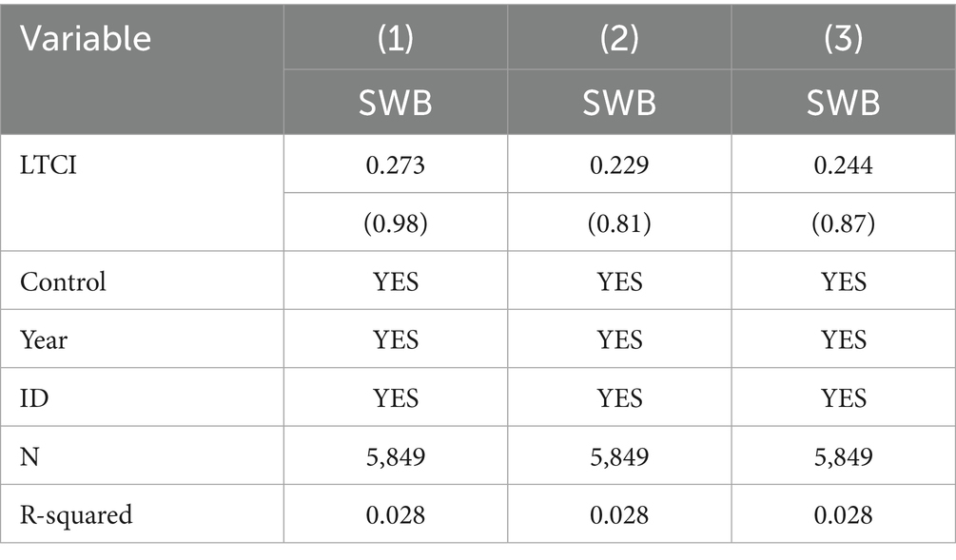Select LTCI coefficient 0.244
956x560 pixels.
click(843, 165)
